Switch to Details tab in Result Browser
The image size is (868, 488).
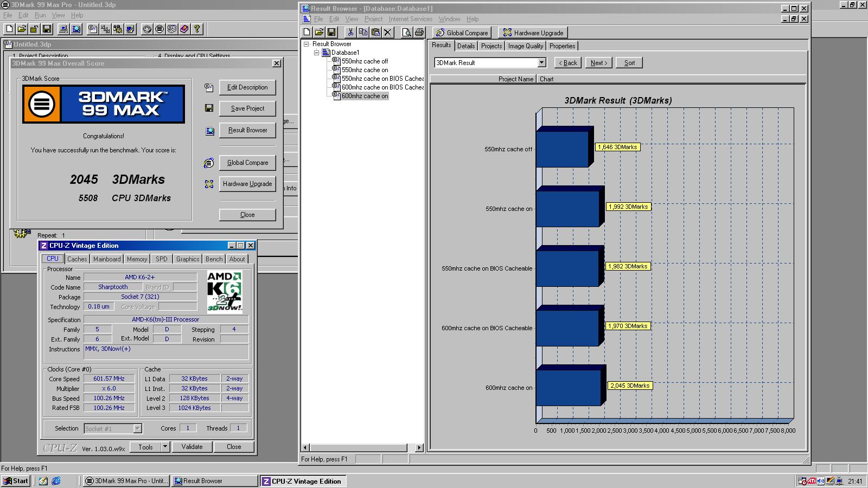(466, 46)
